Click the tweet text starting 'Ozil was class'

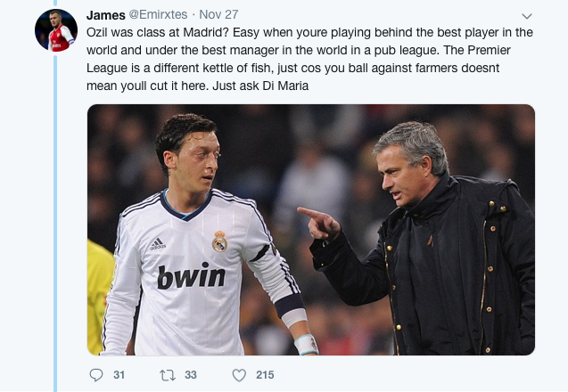click(x=309, y=59)
